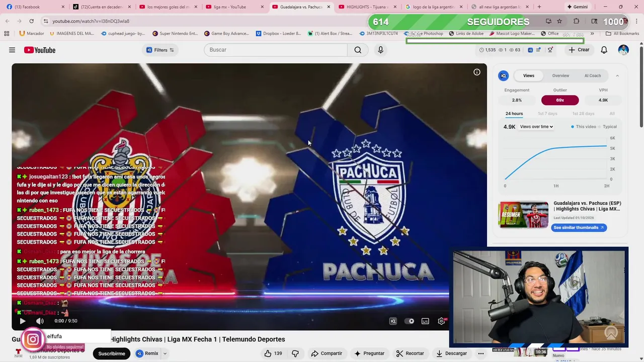644x362 pixels.
Task: Open the Chrome apps grid icon
Action: [x=7, y=34]
